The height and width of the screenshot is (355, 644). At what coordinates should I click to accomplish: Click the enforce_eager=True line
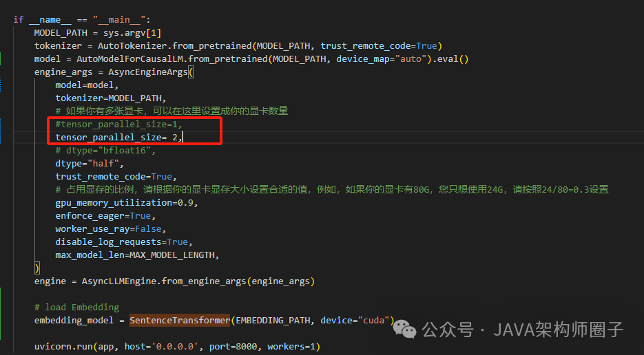pyautogui.click(x=105, y=216)
